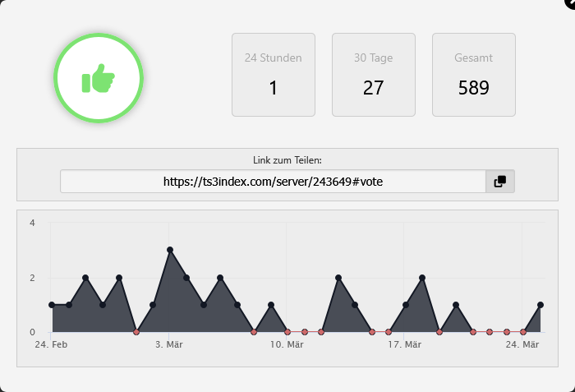This screenshot has width=575, height=392.
Task: Click the value 589 in Gesamt card
Action: pos(474,88)
